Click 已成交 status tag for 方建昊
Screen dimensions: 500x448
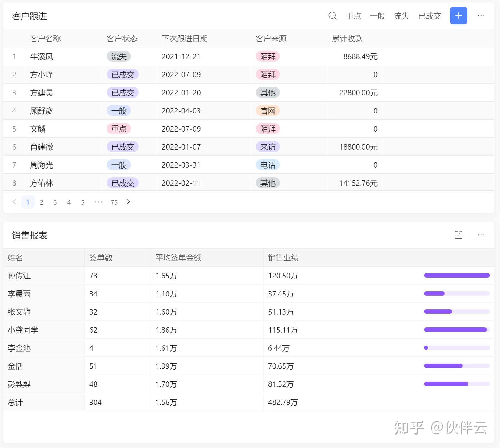point(123,93)
